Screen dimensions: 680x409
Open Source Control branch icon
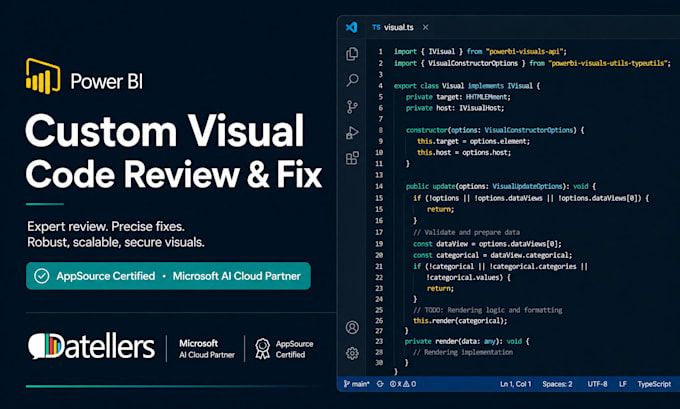[x=352, y=107]
